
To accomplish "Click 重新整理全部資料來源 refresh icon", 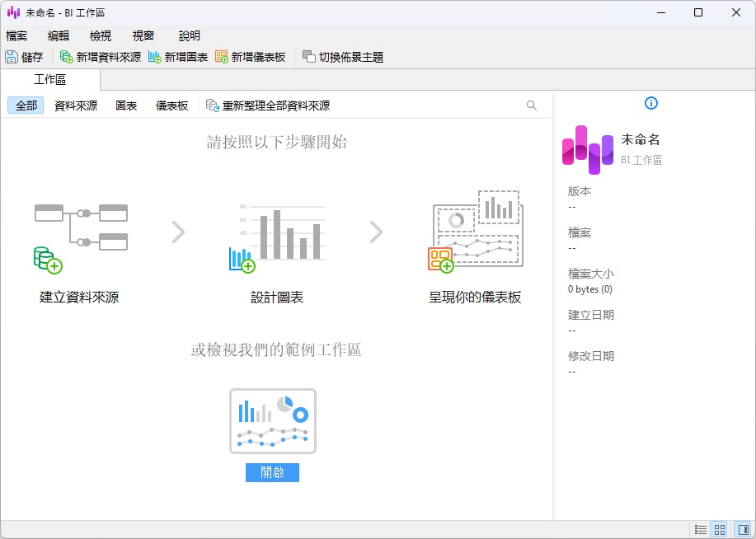I will (213, 105).
